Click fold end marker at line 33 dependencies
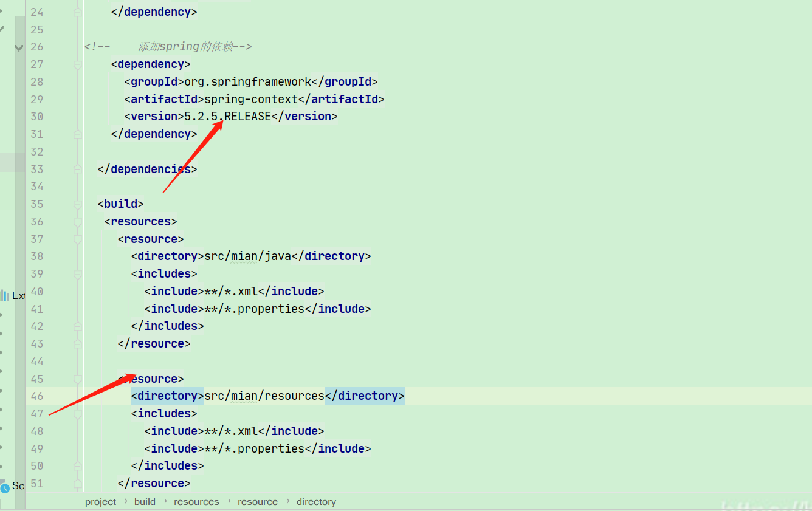The width and height of the screenshot is (812, 511). (77, 169)
